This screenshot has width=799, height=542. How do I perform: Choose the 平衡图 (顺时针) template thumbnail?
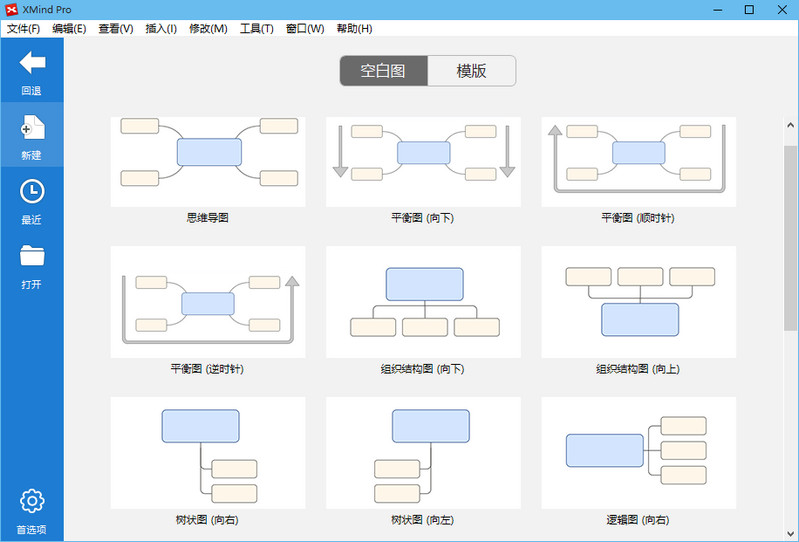pos(638,161)
